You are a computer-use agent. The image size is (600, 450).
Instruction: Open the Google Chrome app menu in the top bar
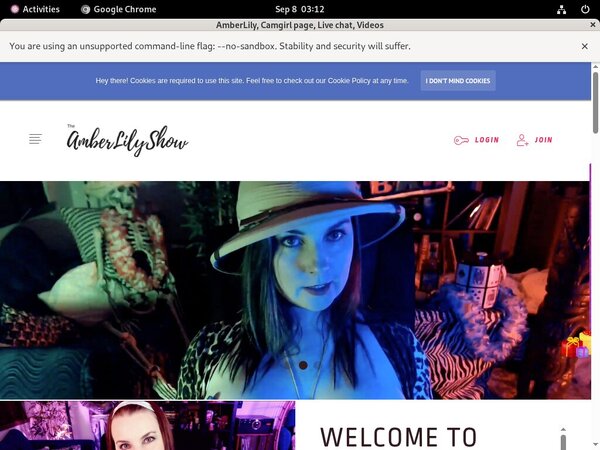tap(118, 9)
